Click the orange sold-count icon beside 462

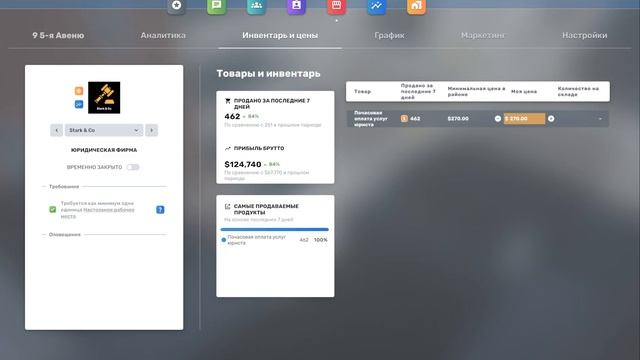tap(404, 119)
